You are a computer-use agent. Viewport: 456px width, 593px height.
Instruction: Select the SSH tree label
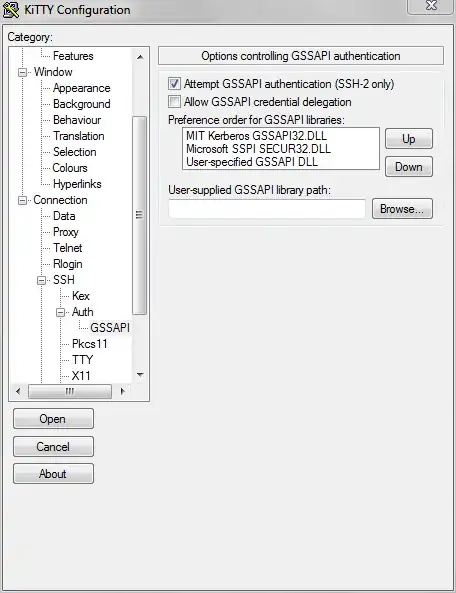pos(64,280)
